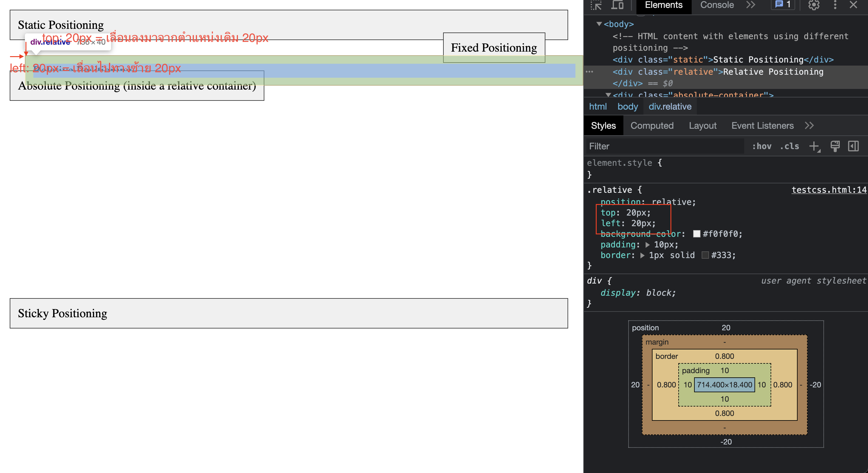Open the issues counter badge

[x=783, y=4]
